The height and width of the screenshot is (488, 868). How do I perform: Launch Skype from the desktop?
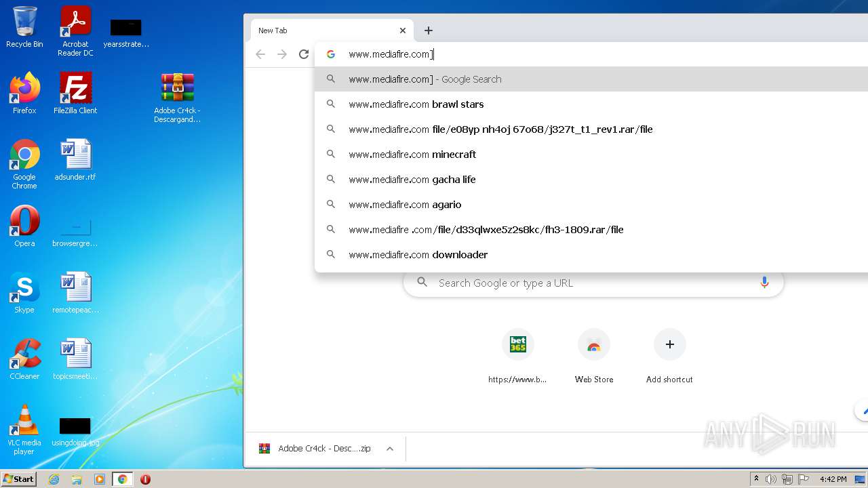24,293
